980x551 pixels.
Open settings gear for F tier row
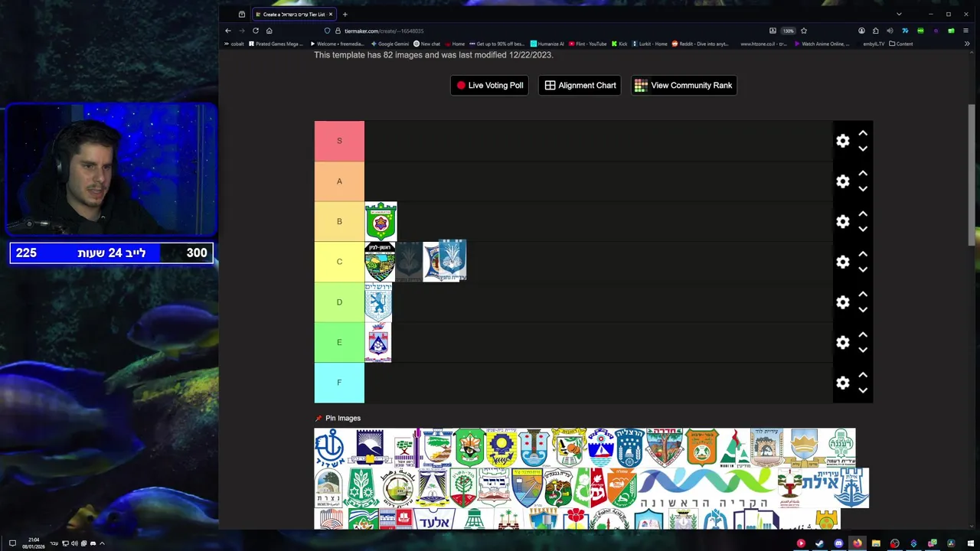click(x=843, y=383)
